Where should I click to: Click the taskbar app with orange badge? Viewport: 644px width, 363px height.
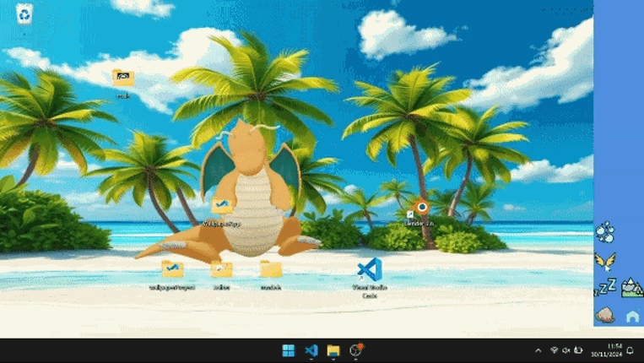click(355, 349)
